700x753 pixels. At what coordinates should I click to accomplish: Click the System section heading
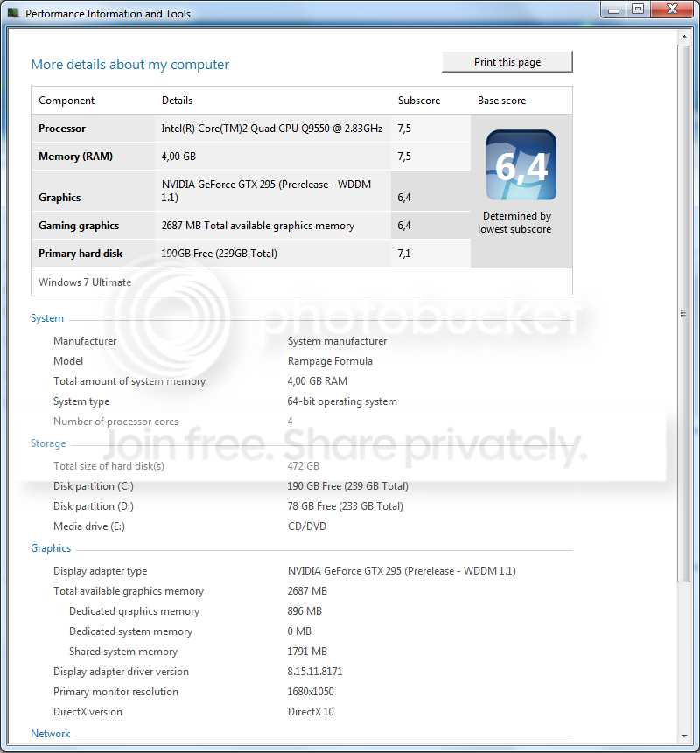point(47,318)
